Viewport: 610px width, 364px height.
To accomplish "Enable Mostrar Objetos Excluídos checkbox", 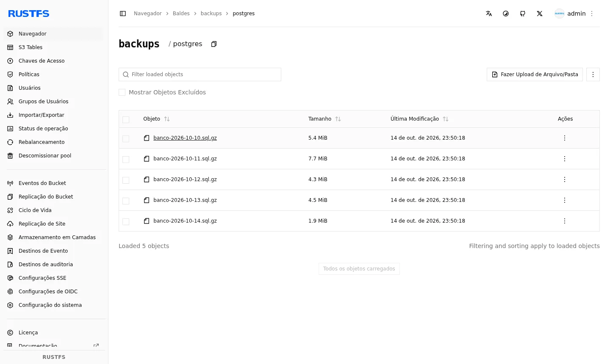I will (x=122, y=92).
